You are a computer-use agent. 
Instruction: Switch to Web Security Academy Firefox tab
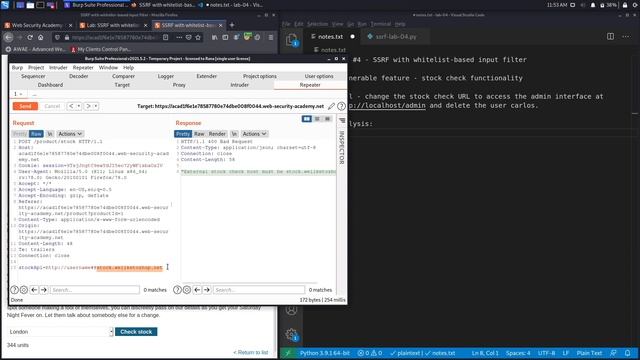click(38, 25)
